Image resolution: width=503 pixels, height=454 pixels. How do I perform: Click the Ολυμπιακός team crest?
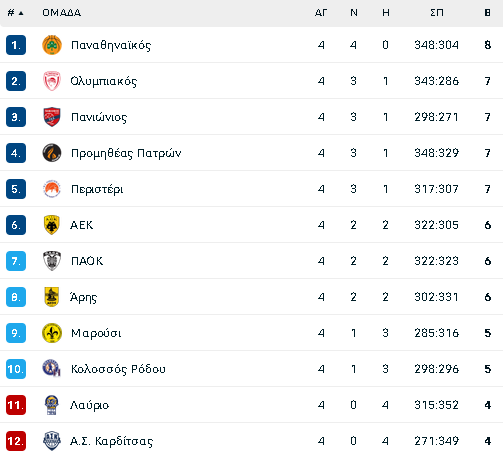[x=52, y=81]
